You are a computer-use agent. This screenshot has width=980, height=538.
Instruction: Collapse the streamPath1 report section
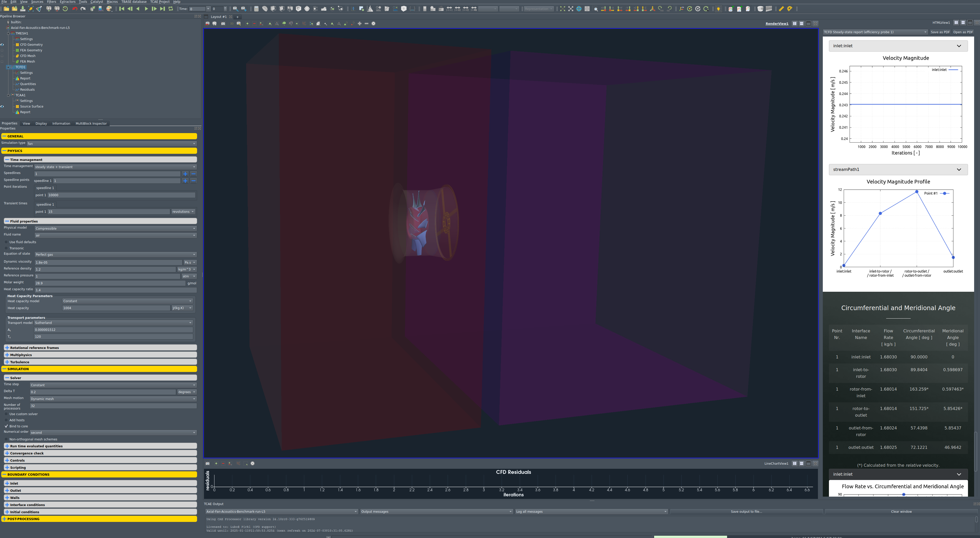point(898,170)
